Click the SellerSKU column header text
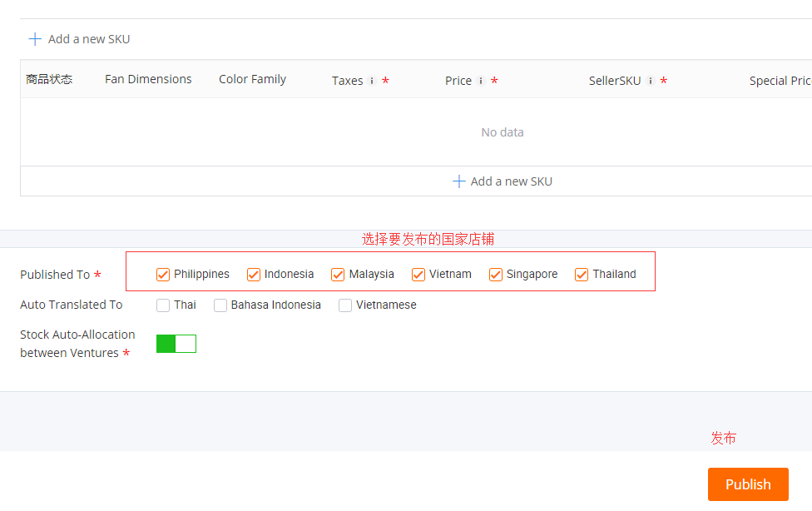The height and width of the screenshot is (511, 812). [615, 81]
